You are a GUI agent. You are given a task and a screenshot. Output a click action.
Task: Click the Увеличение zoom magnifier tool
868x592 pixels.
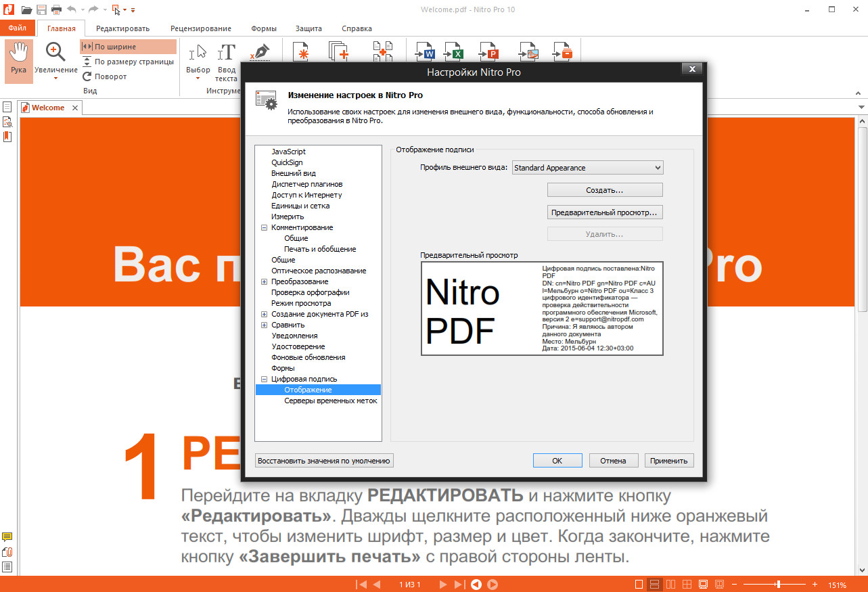click(55, 53)
